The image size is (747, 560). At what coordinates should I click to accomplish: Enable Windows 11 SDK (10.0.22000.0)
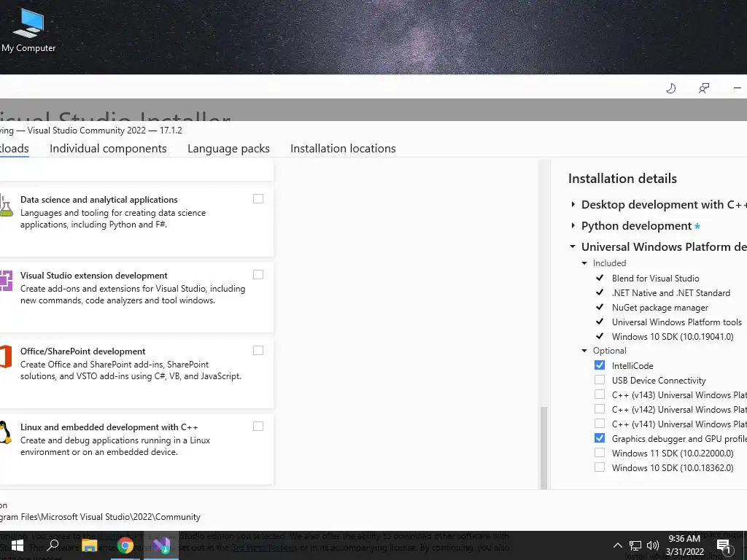coord(600,452)
